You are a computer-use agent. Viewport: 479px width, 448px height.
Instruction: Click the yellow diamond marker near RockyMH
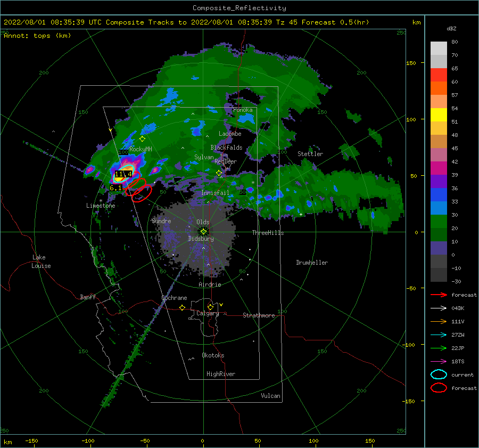point(142,139)
